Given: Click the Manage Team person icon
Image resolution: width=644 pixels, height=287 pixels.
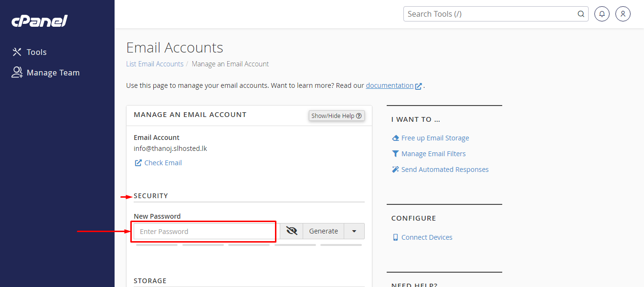Looking at the screenshot, I should click(17, 73).
